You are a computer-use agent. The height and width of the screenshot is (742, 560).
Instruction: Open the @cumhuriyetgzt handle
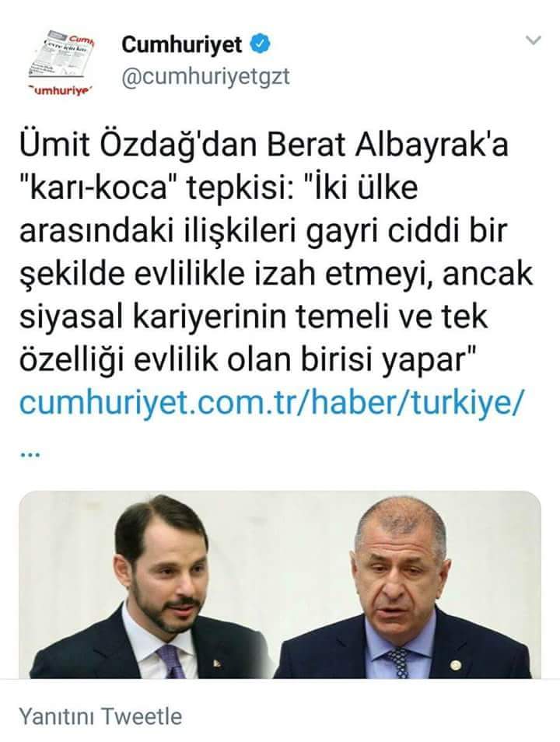click(205, 77)
